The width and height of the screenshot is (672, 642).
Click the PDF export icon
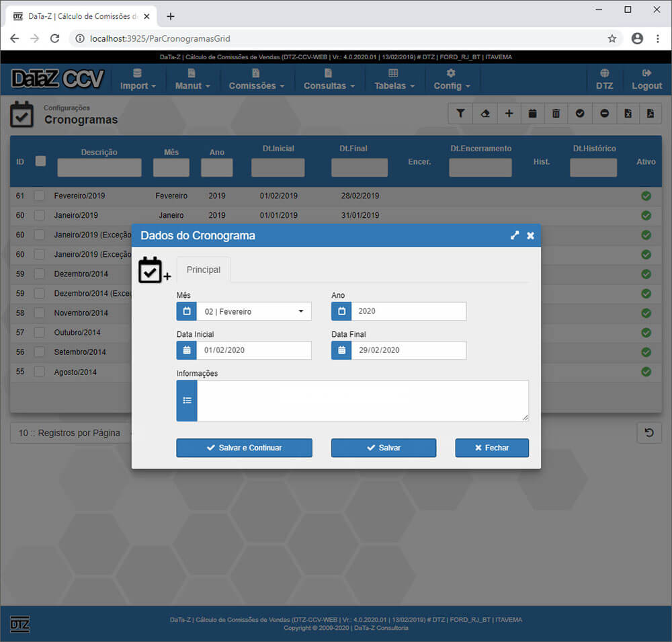650,114
